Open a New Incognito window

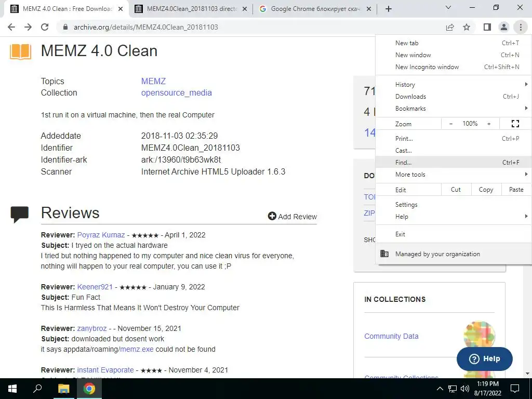(454, 67)
